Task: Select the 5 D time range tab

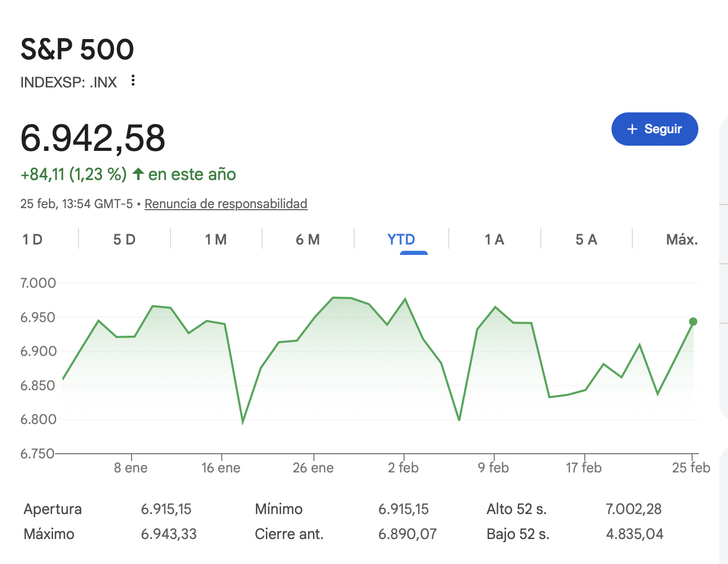Action: pos(124,239)
